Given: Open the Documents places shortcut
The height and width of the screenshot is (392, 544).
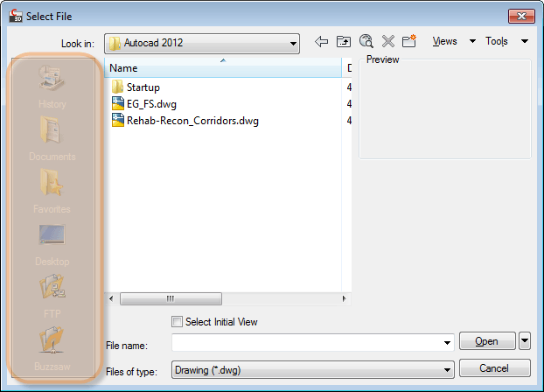Looking at the screenshot, I should point(52,138).
